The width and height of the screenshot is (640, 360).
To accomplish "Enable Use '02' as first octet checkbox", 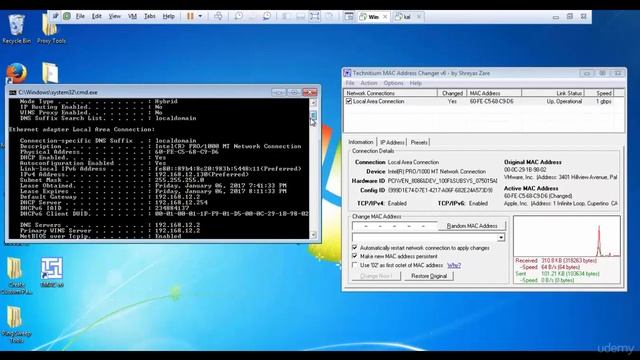I will coord(355,265).
